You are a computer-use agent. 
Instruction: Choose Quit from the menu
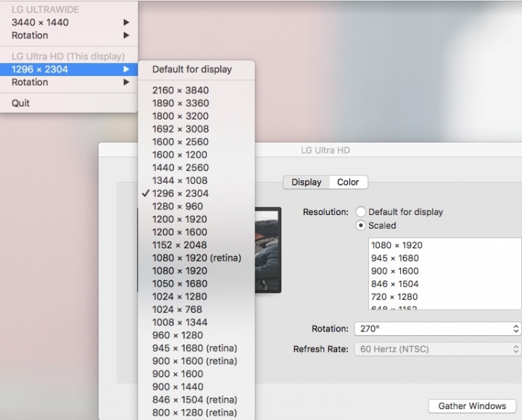pos(69,103)
